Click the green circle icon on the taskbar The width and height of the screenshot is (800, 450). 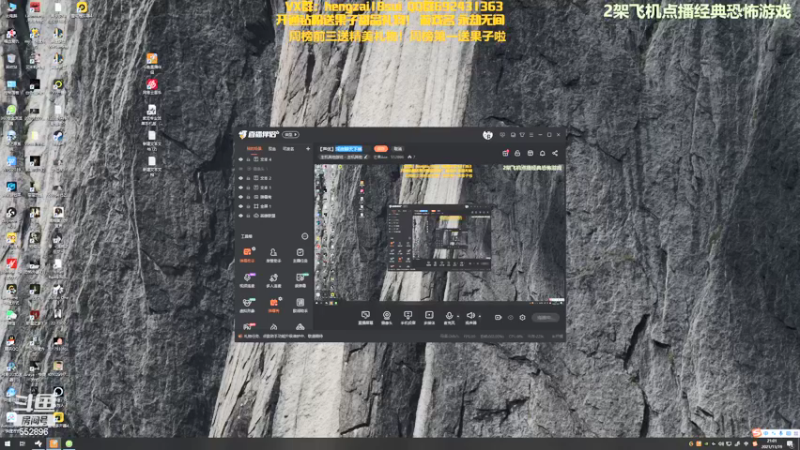coord(69,444)
